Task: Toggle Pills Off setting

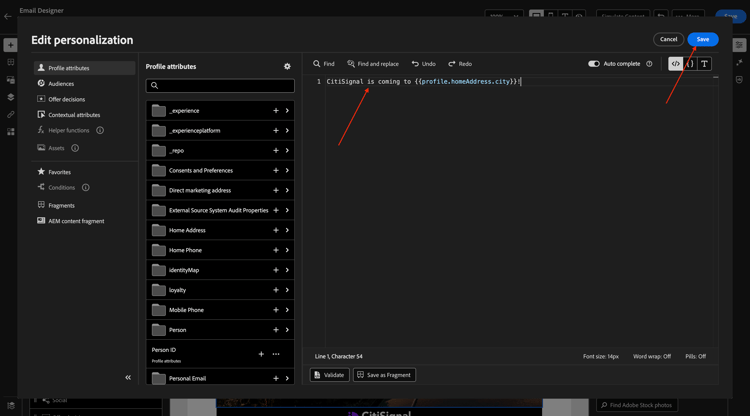Action: click(695, 356)
